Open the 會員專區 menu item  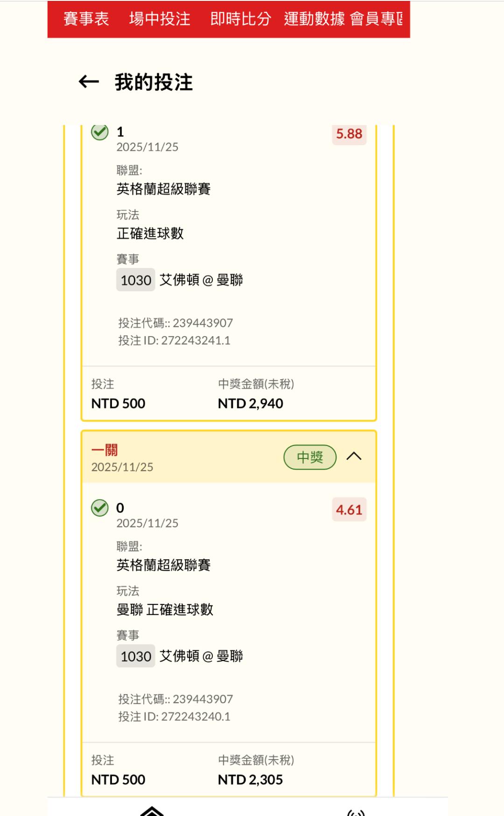(x=376, y=19)
